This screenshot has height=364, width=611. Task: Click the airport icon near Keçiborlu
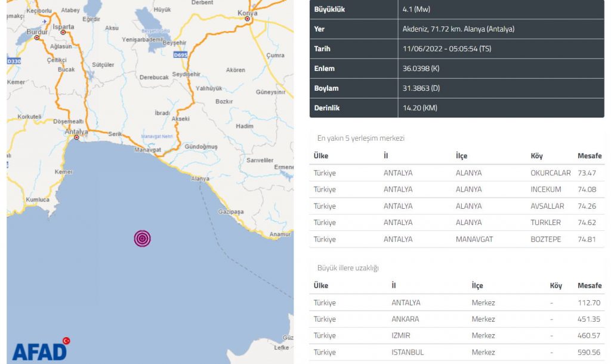45,21
